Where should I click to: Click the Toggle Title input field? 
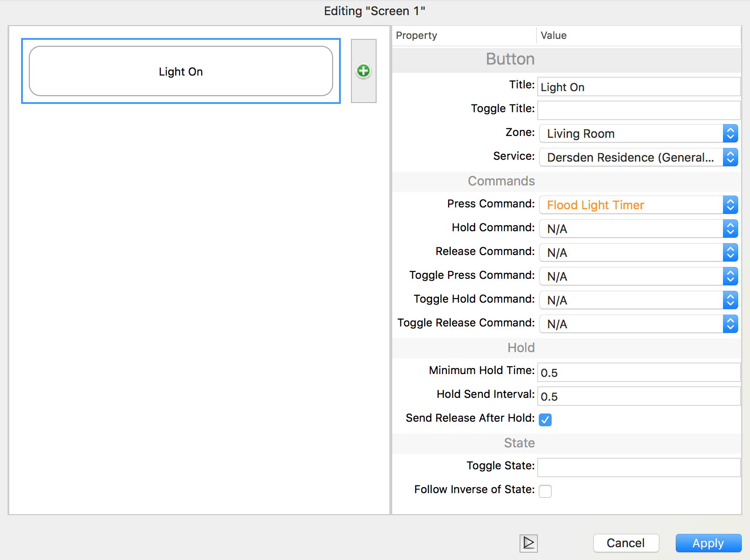pyautogui.click(x=638, y=110)
